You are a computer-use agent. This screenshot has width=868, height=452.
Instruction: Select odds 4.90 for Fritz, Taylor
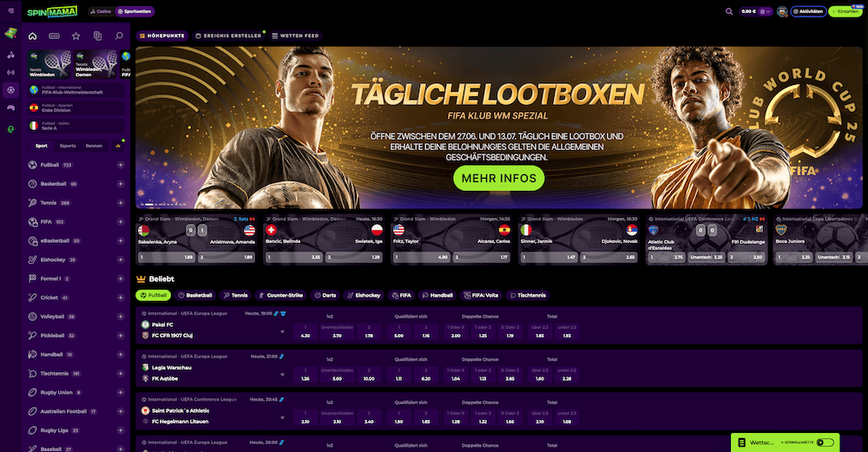[422, 258]
